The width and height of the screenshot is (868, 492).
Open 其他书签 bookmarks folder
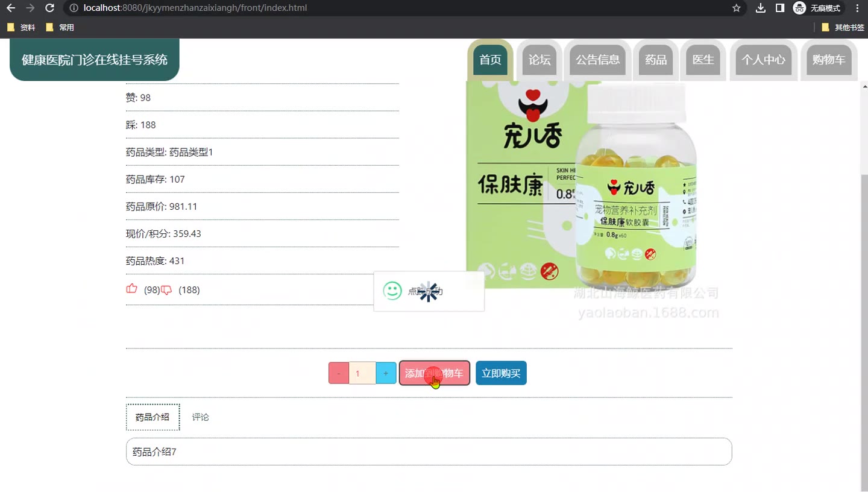843,27
